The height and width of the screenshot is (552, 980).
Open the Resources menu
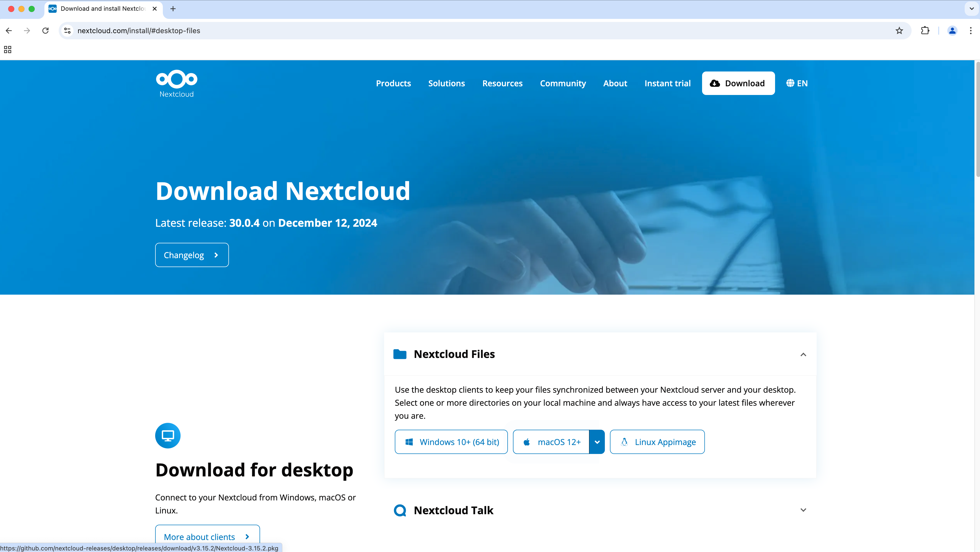(x=502, y=83)
